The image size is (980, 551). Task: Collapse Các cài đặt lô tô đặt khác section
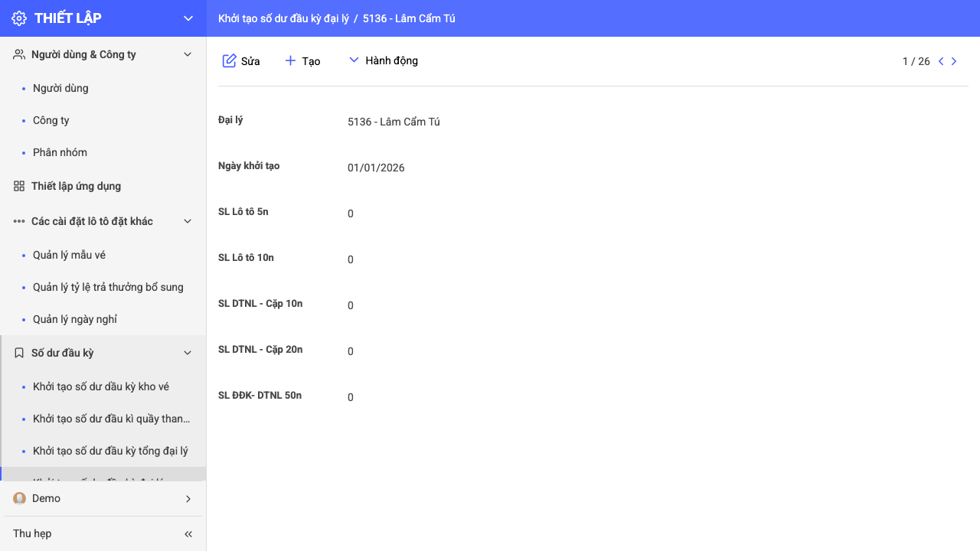188,221
